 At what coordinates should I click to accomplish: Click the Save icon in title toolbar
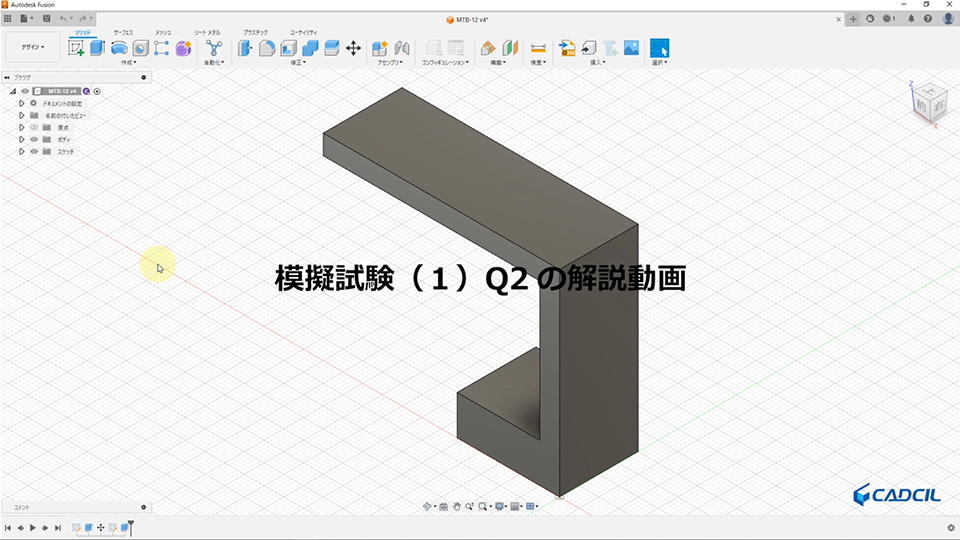click(47, 19)
